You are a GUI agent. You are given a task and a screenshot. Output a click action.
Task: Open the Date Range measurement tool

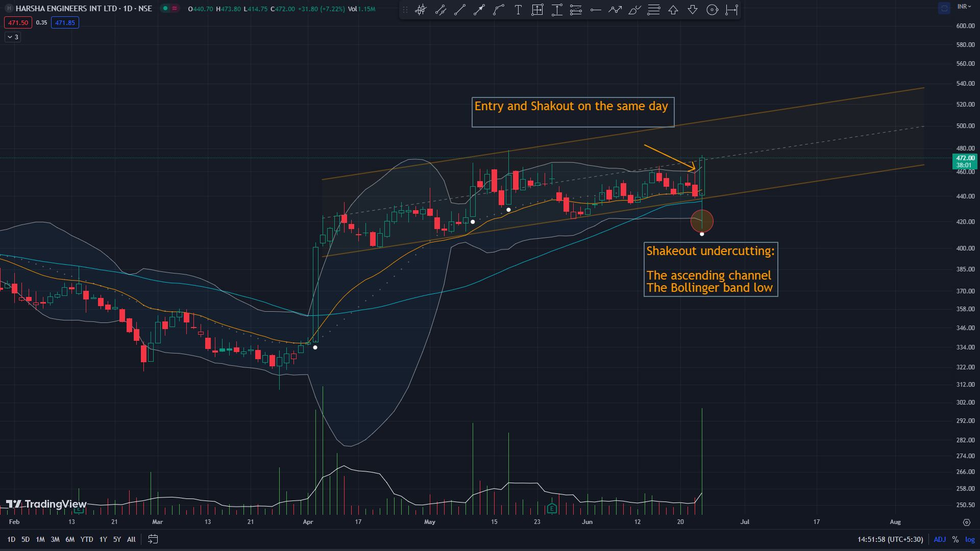[731, 10]
